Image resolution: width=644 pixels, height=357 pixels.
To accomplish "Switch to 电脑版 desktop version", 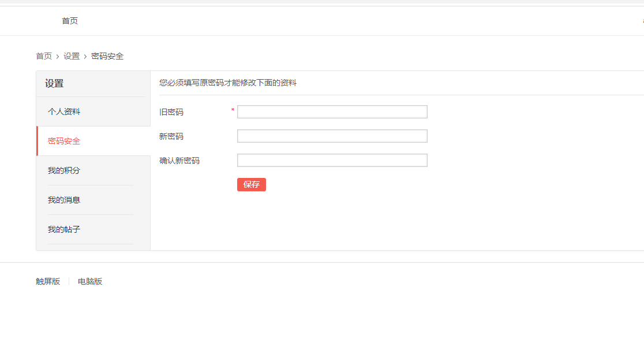I will click(89, 281).
